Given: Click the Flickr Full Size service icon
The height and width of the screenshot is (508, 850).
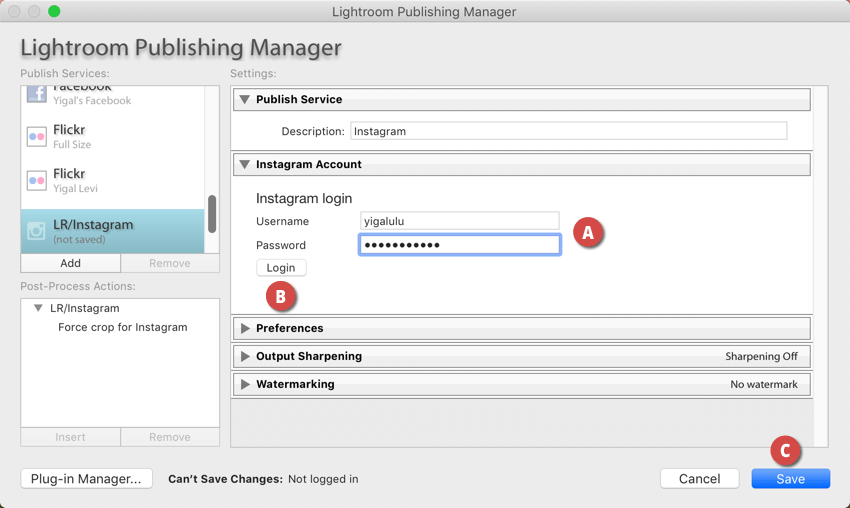Looking at the screenshot, I should point(36,137).
